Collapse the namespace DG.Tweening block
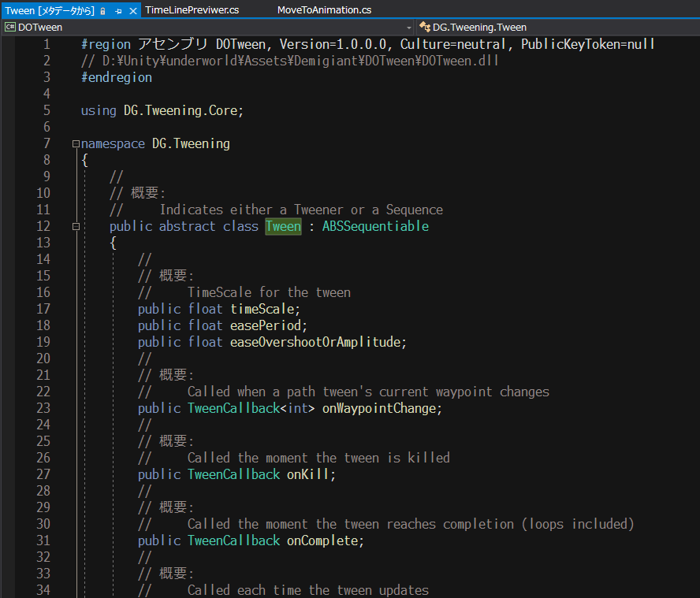Image resolution: width=700 pixels, height=598 pixels. (76, 143)
